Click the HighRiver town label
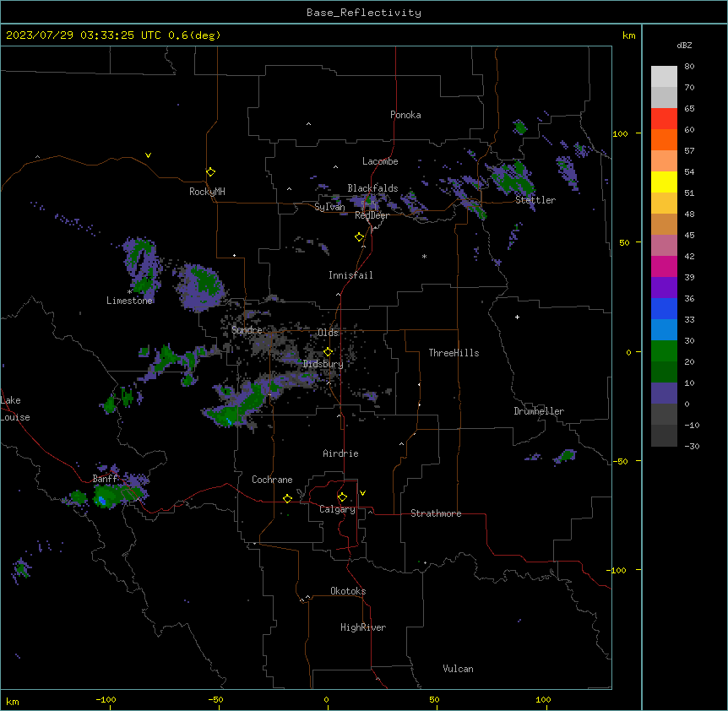This screenshot has height=711, width=728. [363, 627]
